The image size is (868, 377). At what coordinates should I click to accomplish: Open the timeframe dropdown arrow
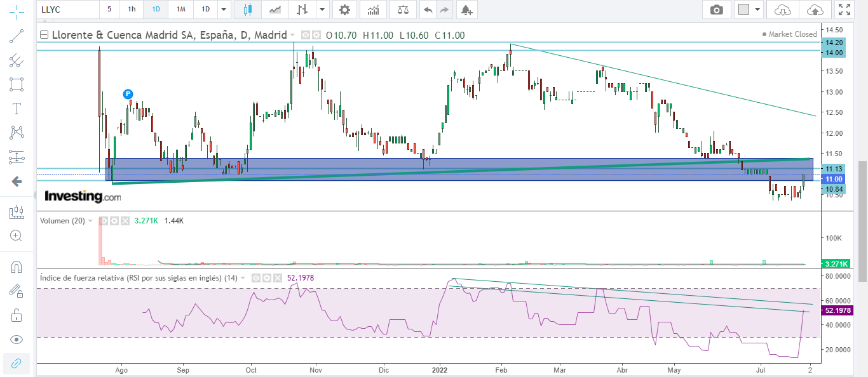click(x=223, y=10)
